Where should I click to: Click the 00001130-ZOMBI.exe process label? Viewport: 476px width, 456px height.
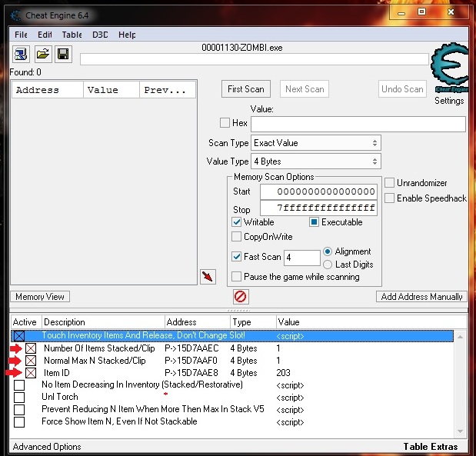[242, 48]
